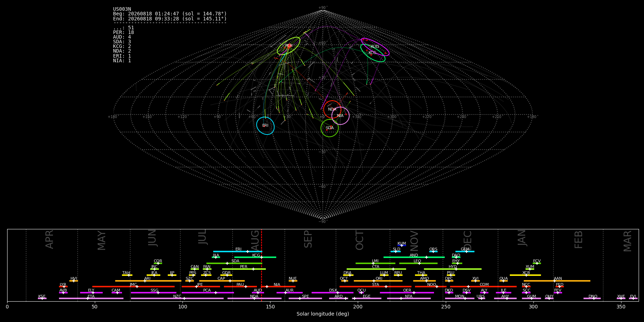Image resolution: width=644 pixels, height=322 pixels.
Task: Select the ORI shower bar in October
Action: [x=378, y=281]
